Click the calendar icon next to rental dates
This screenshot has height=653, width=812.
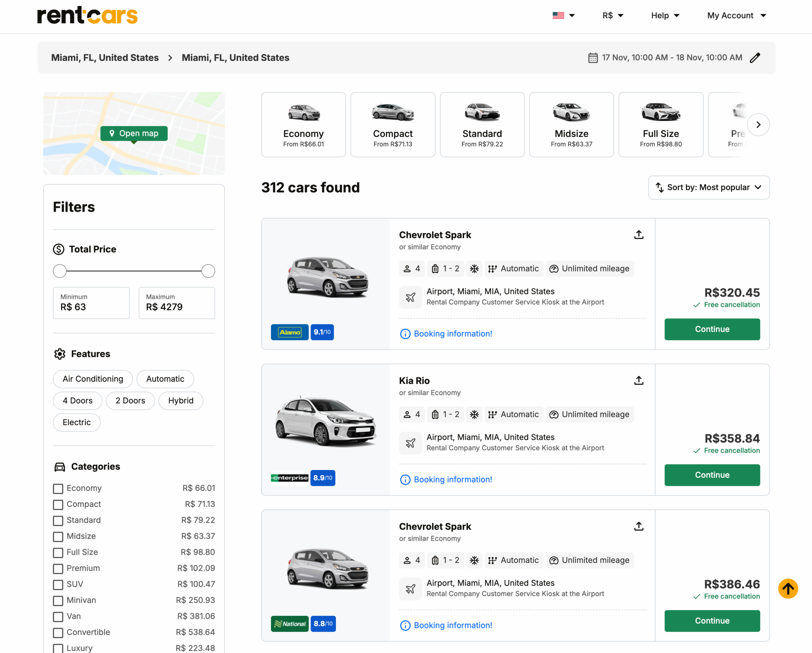(593, 58)
